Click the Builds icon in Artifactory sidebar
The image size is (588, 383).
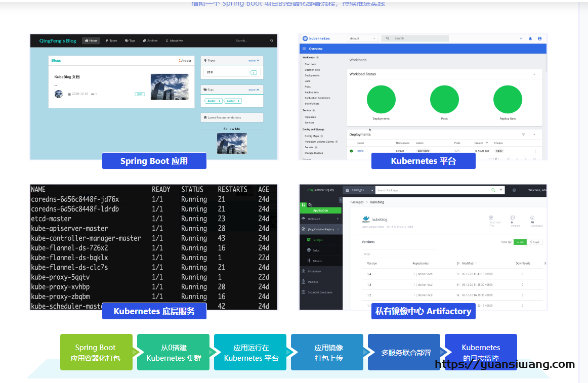pos(309,250)
